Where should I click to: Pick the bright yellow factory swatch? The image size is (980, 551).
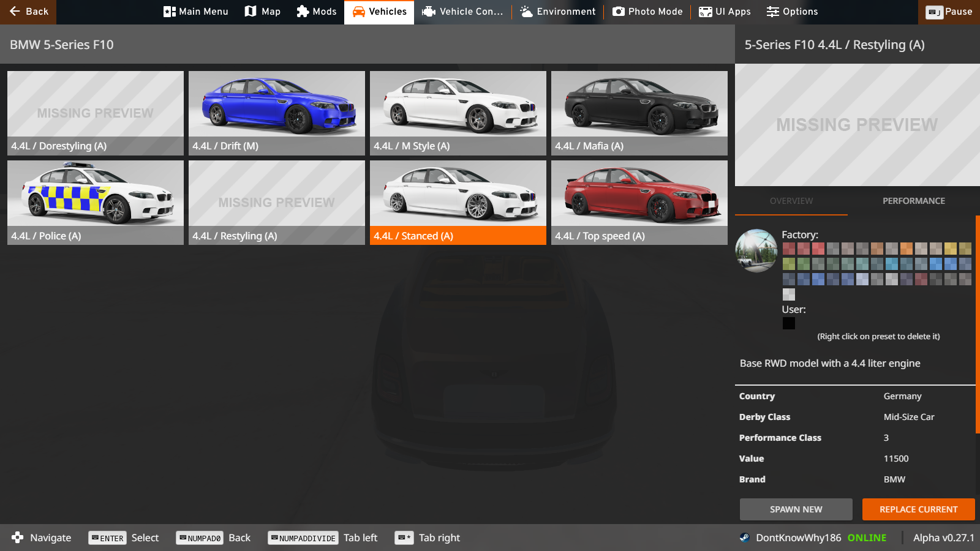pyautogui.click(x=951, y=249)
